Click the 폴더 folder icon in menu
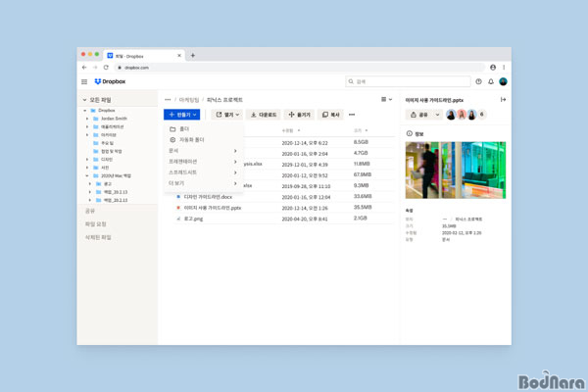Screen dimensions: 588x392 [x=172, y=129]
